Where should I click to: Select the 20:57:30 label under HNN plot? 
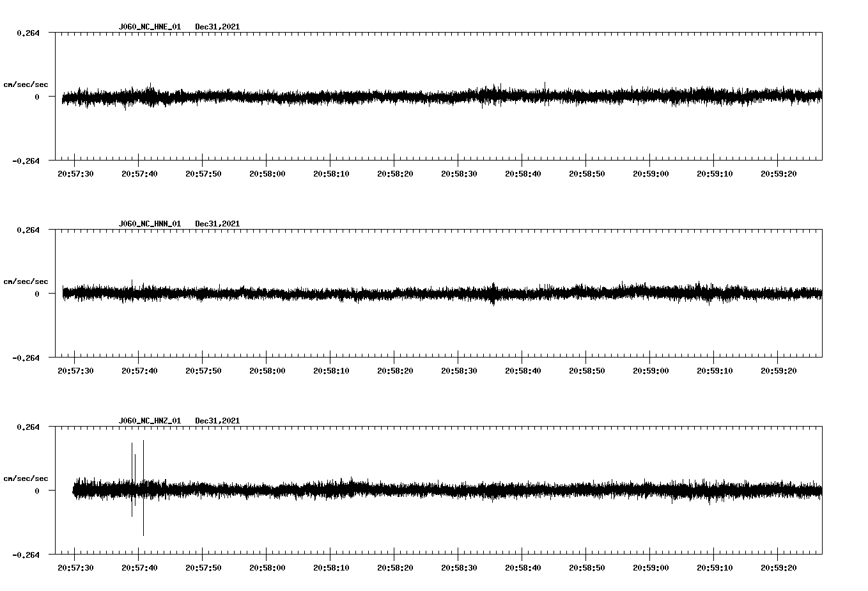pyautogui.click(x=75, y=371)
